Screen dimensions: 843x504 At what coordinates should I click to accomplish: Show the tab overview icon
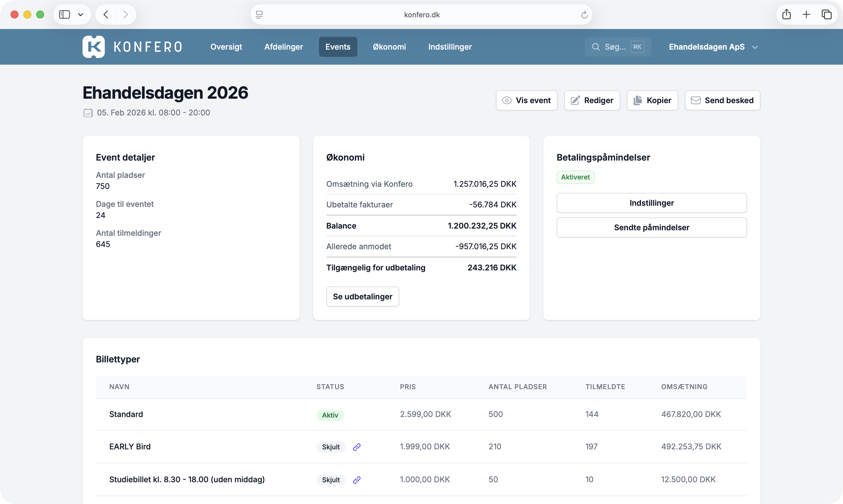[x=826, y=14]
